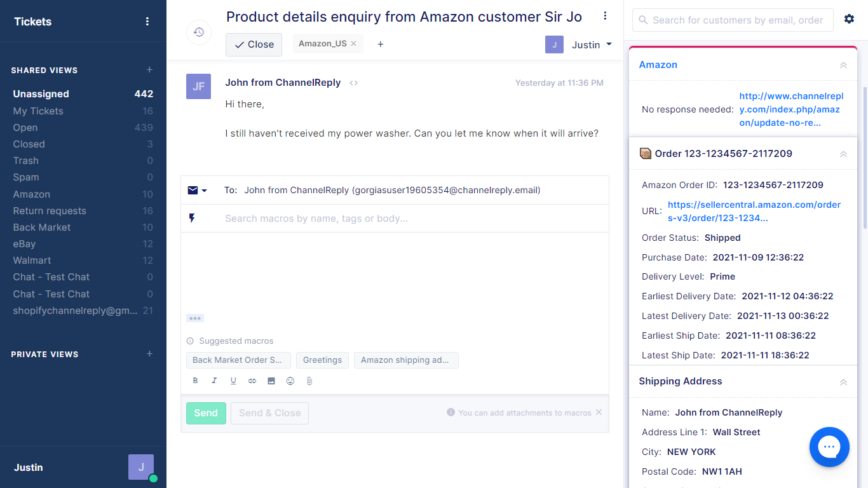Remove the Amazon_US tag
The width and height of the screenshot is (868, 488).
353,44
